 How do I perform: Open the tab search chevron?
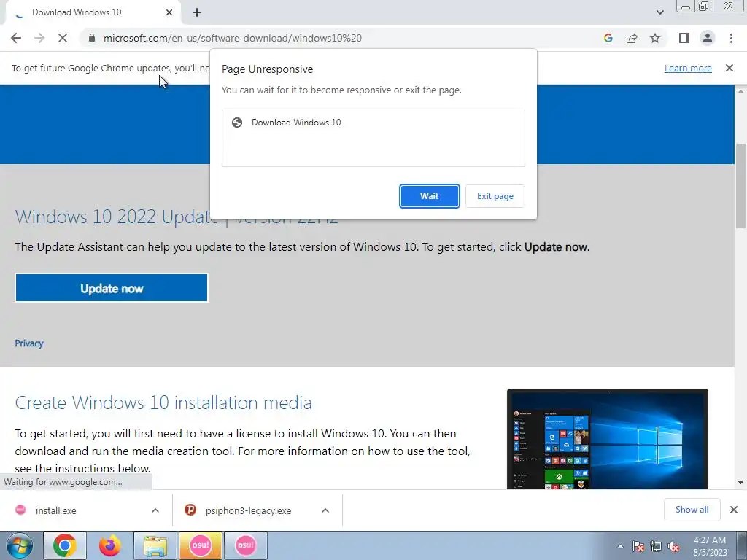pos(659,12)
